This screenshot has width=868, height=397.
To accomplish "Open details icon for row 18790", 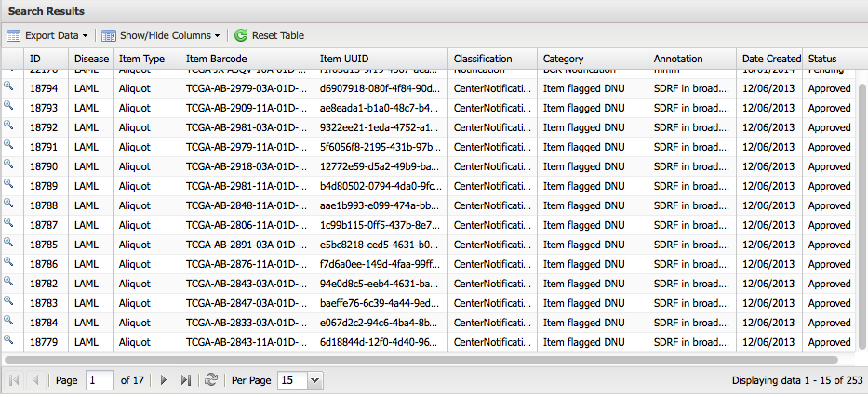I will click(x=8, y=165).
